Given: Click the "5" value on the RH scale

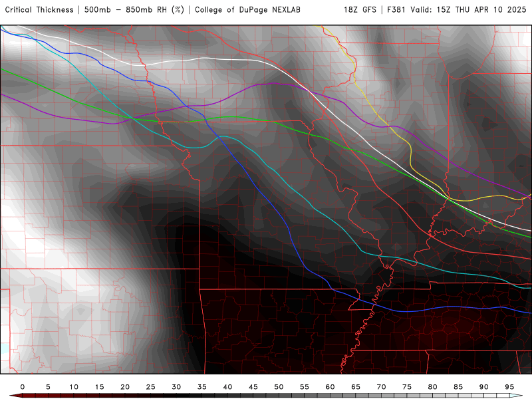Looking at the screenshot, I should pos(48,387).
